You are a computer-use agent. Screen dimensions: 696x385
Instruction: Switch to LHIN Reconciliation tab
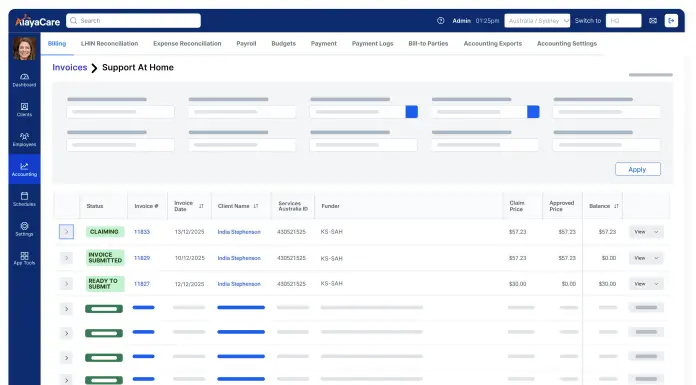pyautogui.click(x=109, y=44)
